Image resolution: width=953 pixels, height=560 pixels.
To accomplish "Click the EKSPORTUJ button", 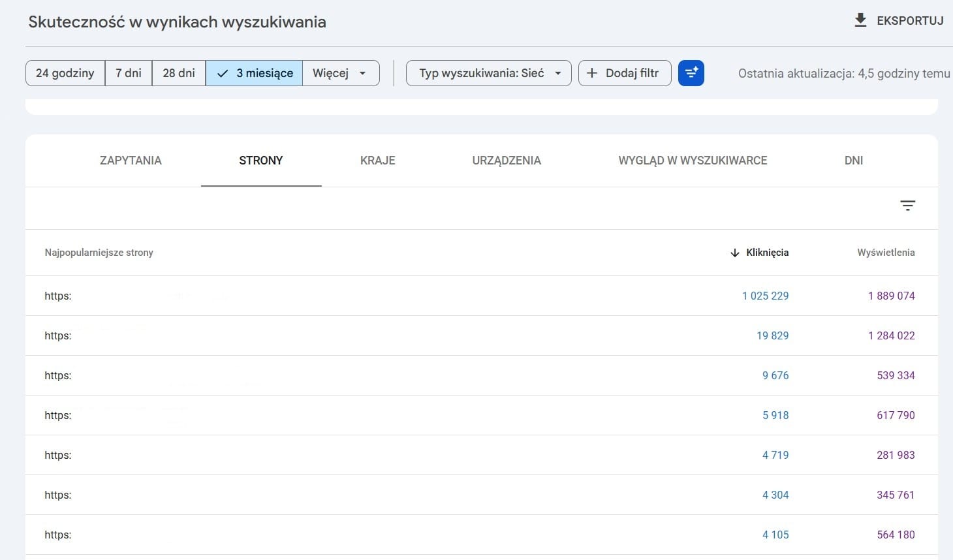I will click(899, 20).
